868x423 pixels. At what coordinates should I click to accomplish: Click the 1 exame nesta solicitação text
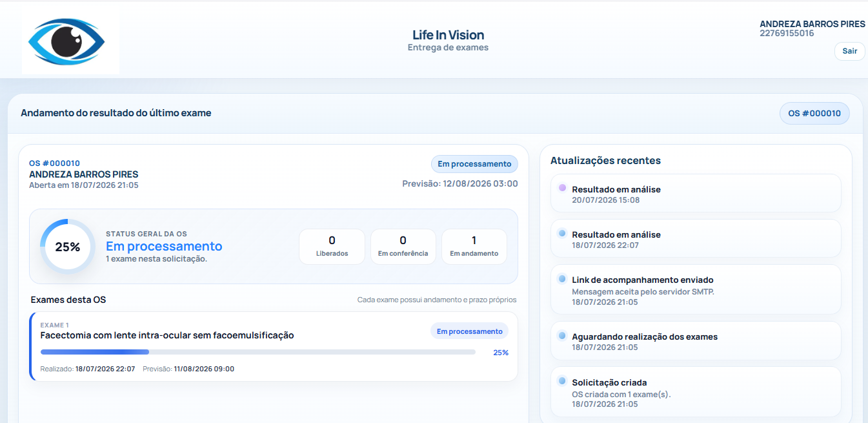click(156, 259)
